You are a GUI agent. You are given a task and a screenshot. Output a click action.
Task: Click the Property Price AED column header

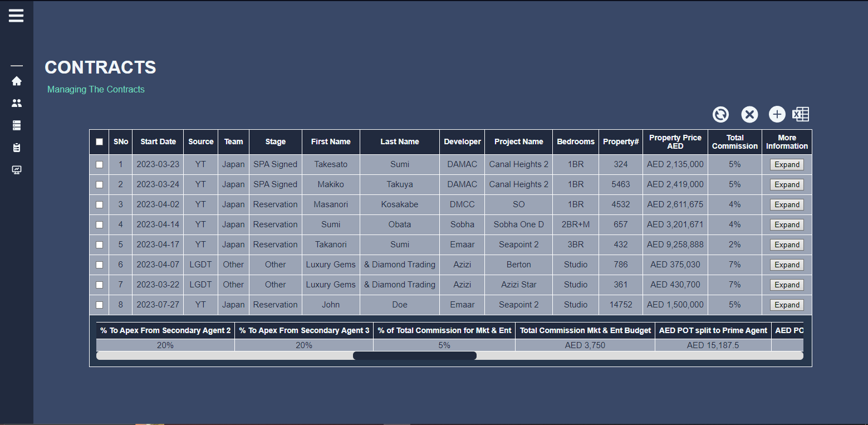click(x=675, y=142)
